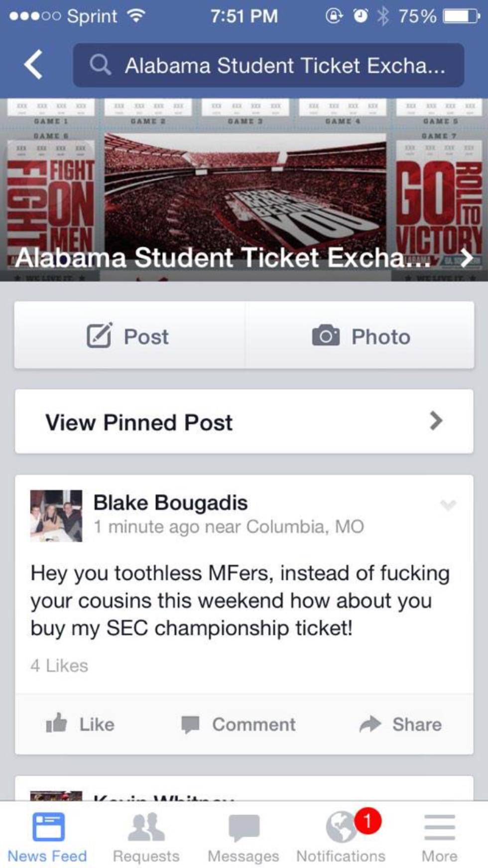Tap the Share arrow icon
The width and height of the screenshot is (488, 868).
(370, 724)
